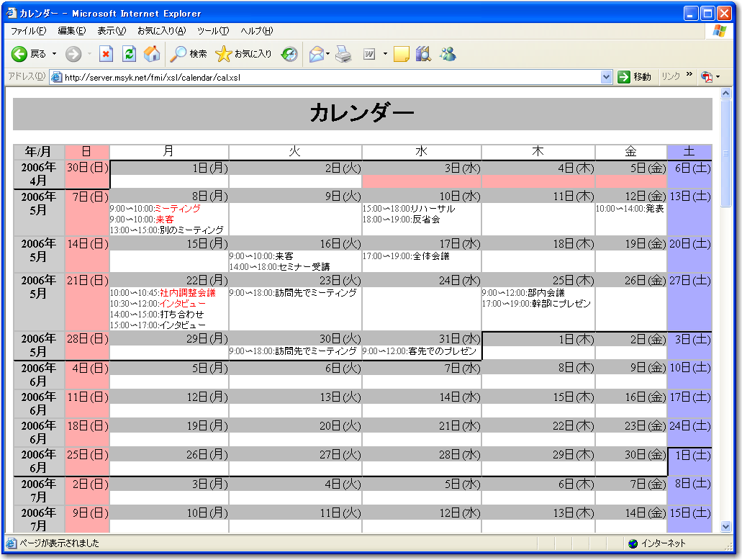
Task: Click inside the address bar URL field
Action: [324, 77]
